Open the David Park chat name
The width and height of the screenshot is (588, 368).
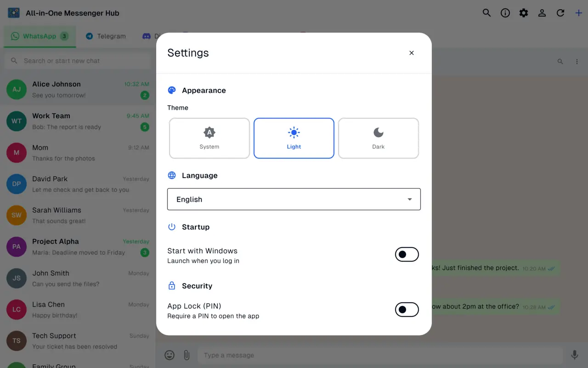pos(50,179)
